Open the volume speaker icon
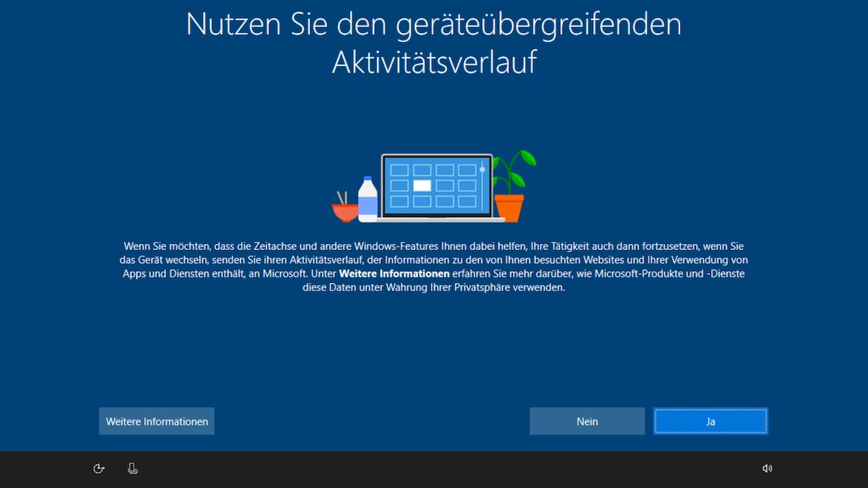868x488 pixels. (x=767, y=468)
